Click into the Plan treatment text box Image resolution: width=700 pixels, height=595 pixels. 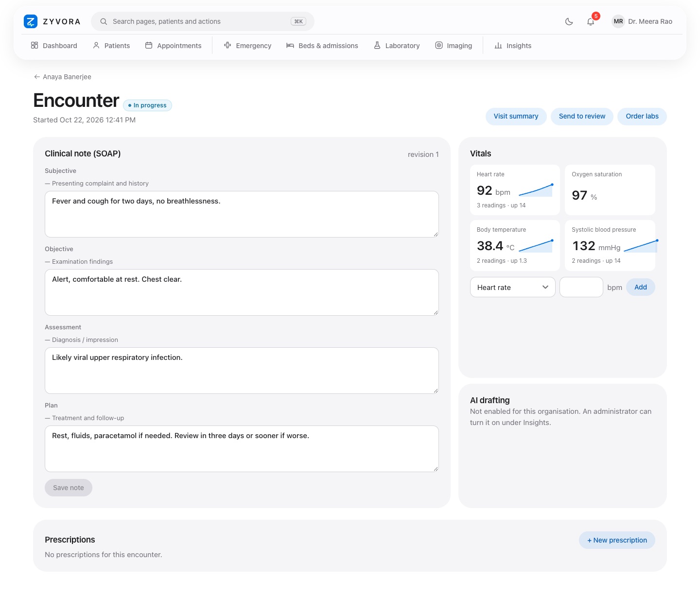click(x=242, y=449)
